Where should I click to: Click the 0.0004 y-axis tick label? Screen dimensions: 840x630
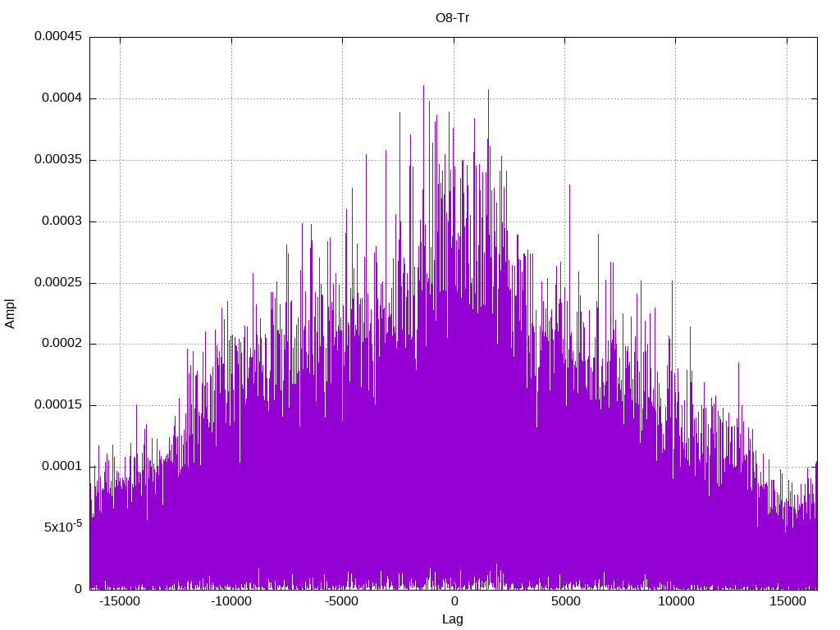(x=62, y=98)
